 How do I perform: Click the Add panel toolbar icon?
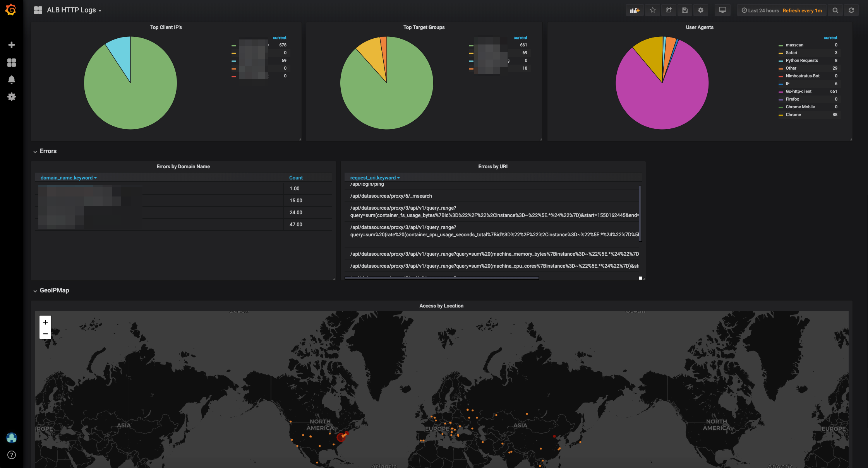[635, 10]
